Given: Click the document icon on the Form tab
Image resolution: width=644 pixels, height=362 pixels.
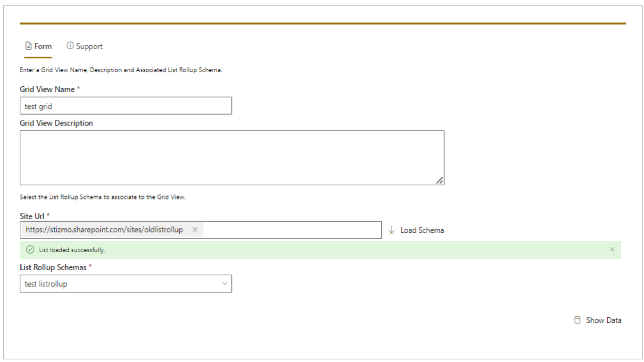Looking at the screenshot, I should tap(29, 46).
